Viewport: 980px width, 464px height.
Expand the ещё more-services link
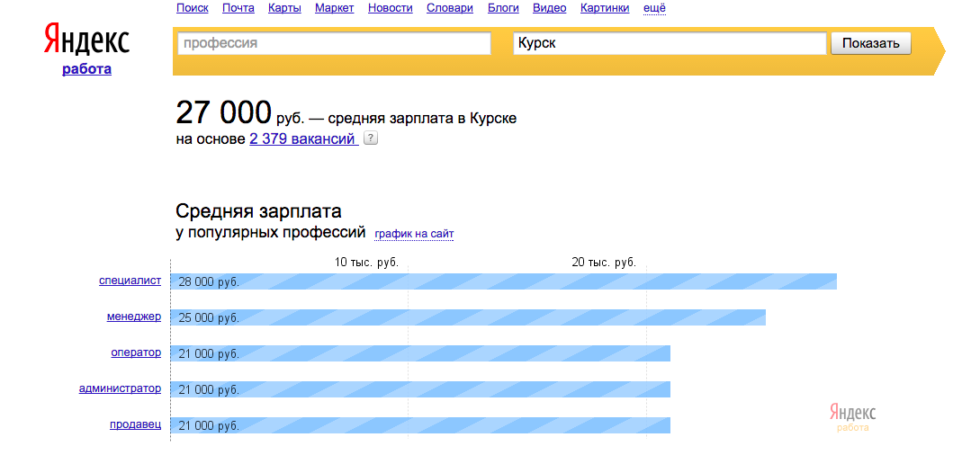coord(654,8)
